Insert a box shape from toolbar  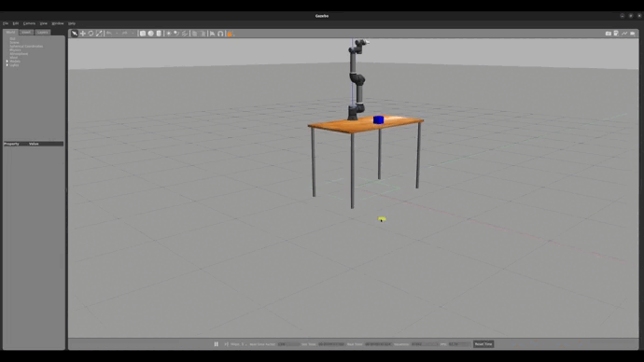(143, 34)
